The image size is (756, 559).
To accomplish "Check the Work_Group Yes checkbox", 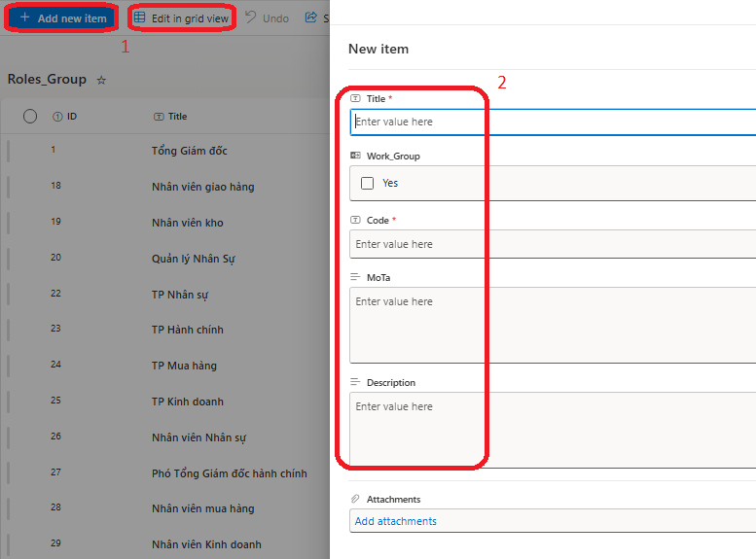I will click(x=367, y=183).
